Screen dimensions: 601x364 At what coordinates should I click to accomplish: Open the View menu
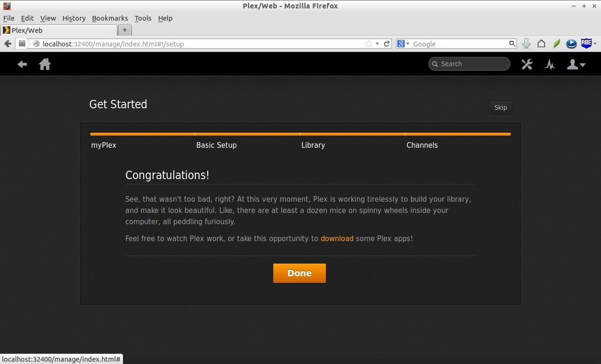[x=48, y=18]
